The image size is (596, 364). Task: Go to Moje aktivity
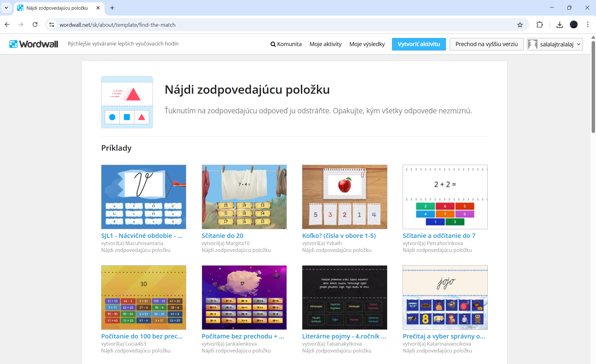325,44
